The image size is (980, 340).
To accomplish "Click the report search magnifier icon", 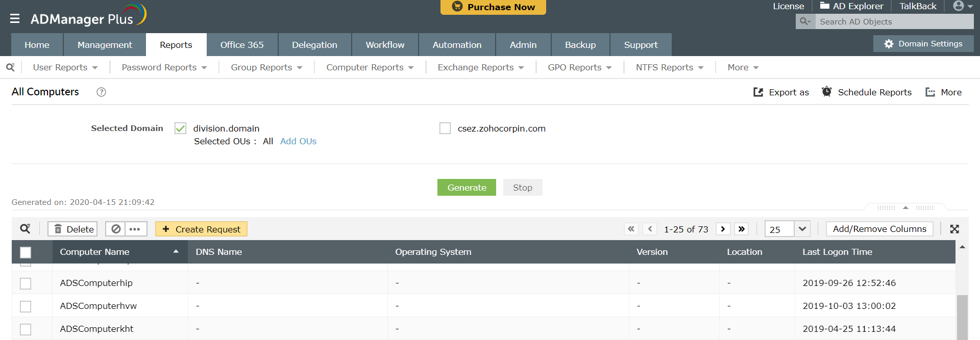I will coord(10,67).
